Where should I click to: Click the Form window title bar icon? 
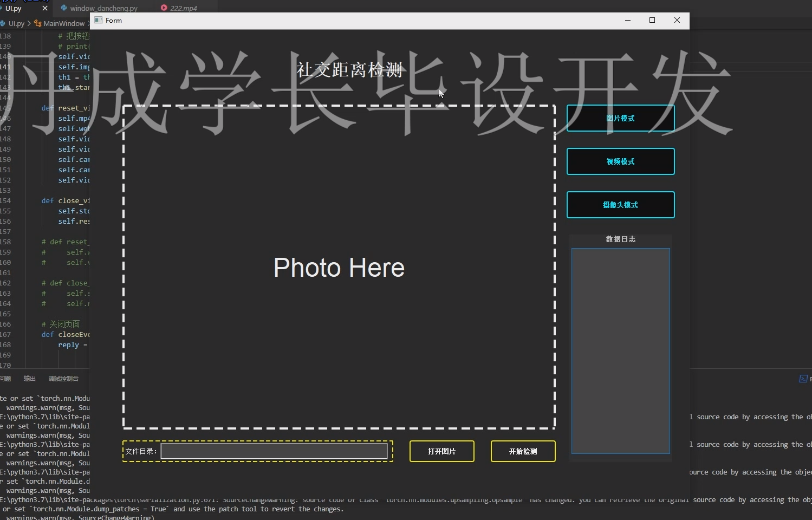pyautogui.click(x=98, y=20)
